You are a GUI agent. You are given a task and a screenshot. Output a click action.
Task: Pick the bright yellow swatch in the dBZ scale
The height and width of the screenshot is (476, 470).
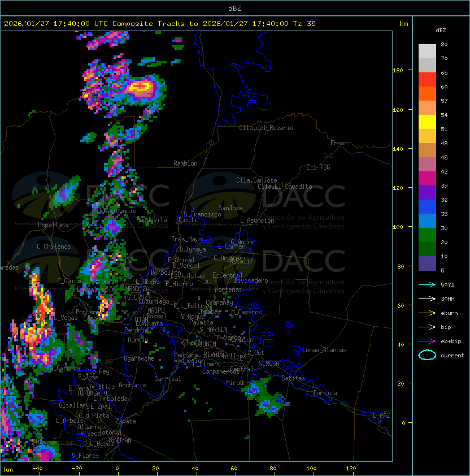click(427, 122)
